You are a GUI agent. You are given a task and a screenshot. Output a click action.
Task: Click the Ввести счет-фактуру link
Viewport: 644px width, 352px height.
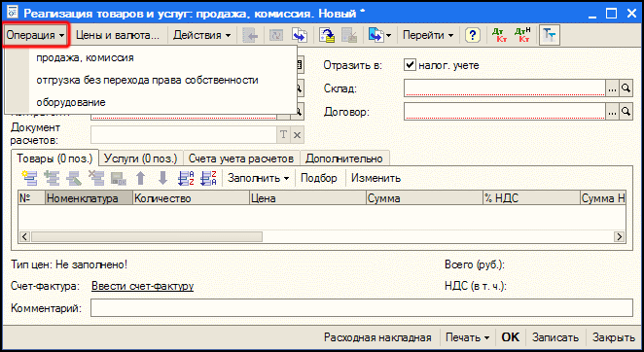pos(143,286)
